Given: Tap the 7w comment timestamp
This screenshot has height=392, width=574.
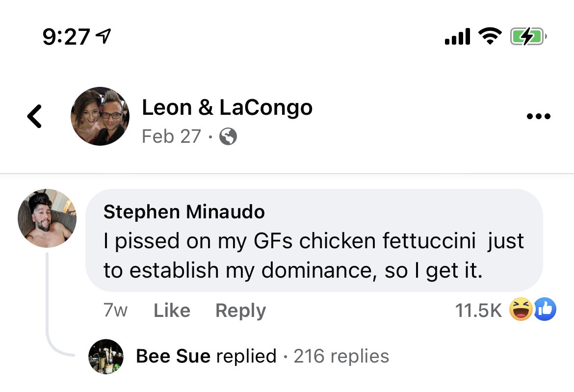Looking at the screenshot, I should click(115, 311).
